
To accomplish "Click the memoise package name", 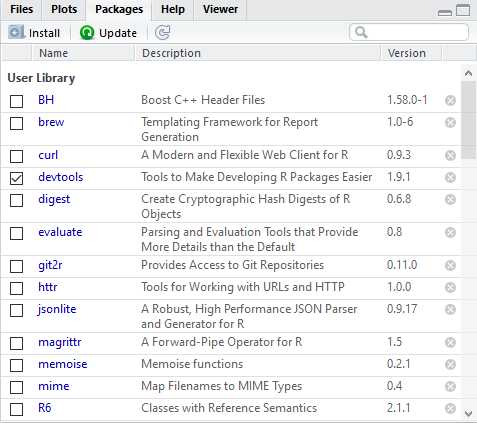I will [63, 364].
